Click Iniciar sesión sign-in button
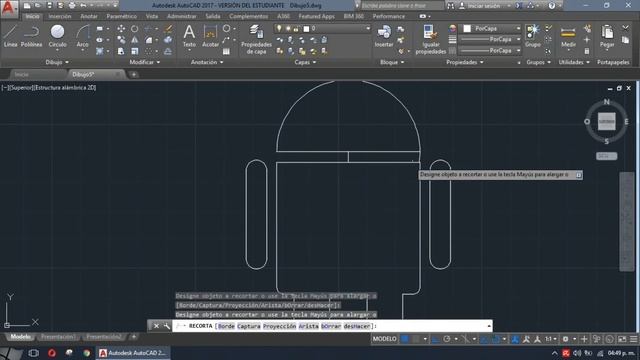 pyautogui.click(x=483, y=5)
